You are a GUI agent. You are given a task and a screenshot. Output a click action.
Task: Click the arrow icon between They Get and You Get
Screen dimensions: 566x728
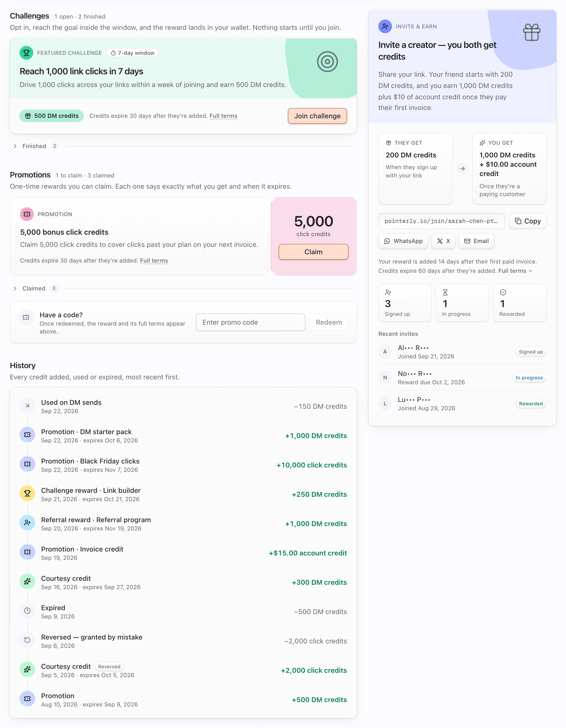462,169
